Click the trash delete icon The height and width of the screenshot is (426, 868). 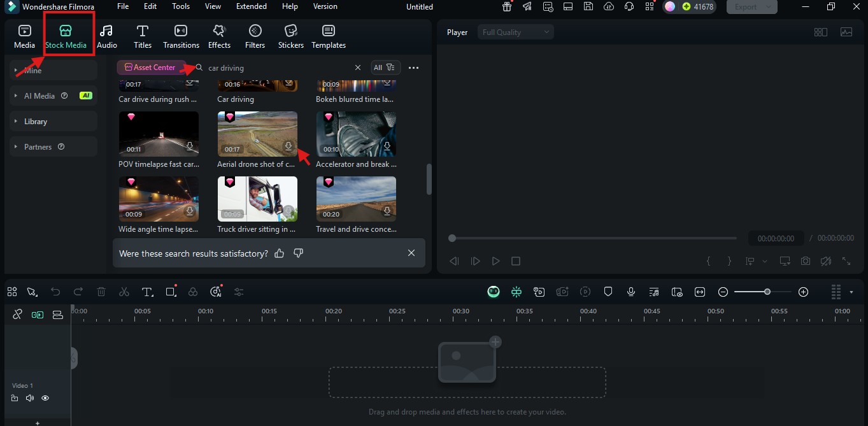(x=101, y=292)
